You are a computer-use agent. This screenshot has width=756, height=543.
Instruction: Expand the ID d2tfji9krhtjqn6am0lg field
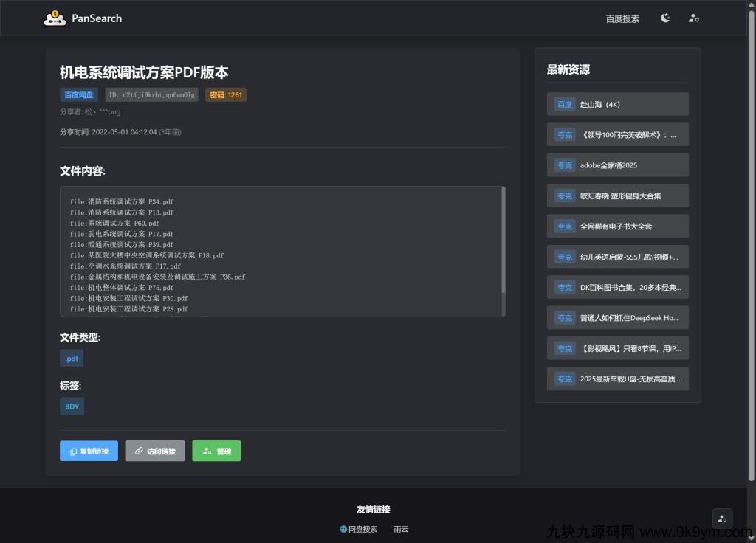(152, 94)
